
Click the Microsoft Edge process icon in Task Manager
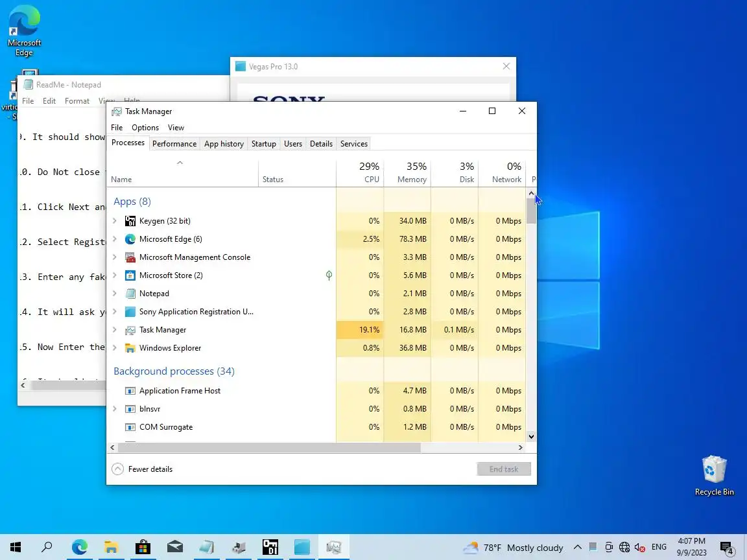pos(130,239)
